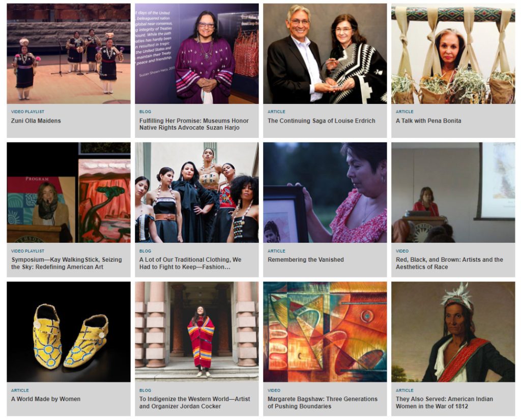The image size is (521, 420).
Task: Open the Traditional Clothing fashion blog link
Action: (x=190, y=263)
